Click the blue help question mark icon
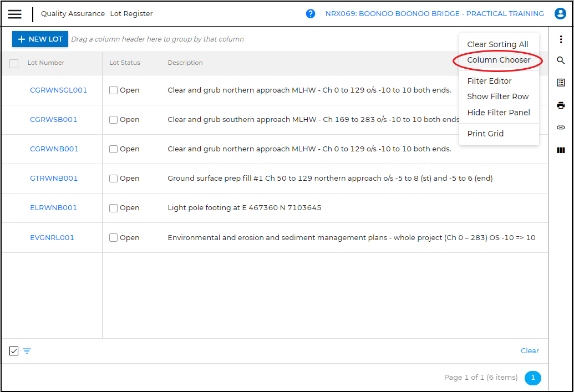Image resolution: width=574 pixels, height=392 pixels. point(311,14)
